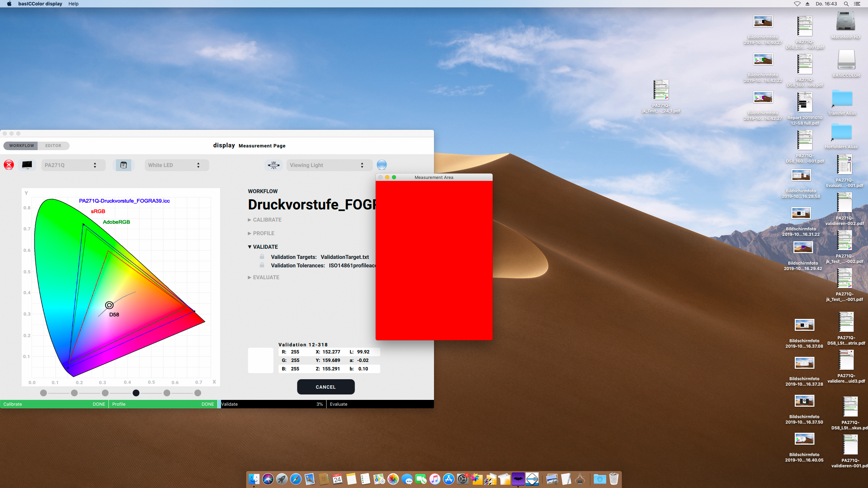Switch to EDITOR mode
The image size is (868, 488).
click(x=53, y=146)
